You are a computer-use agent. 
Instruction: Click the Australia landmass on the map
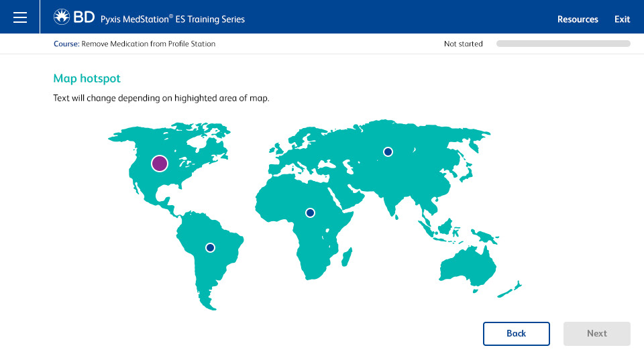tap(468, 267)
